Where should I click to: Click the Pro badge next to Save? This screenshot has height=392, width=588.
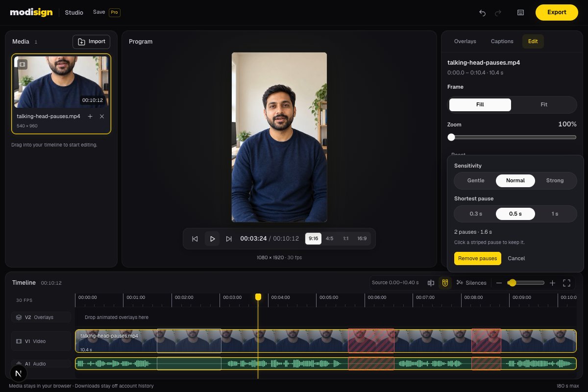tap(115, 12)
